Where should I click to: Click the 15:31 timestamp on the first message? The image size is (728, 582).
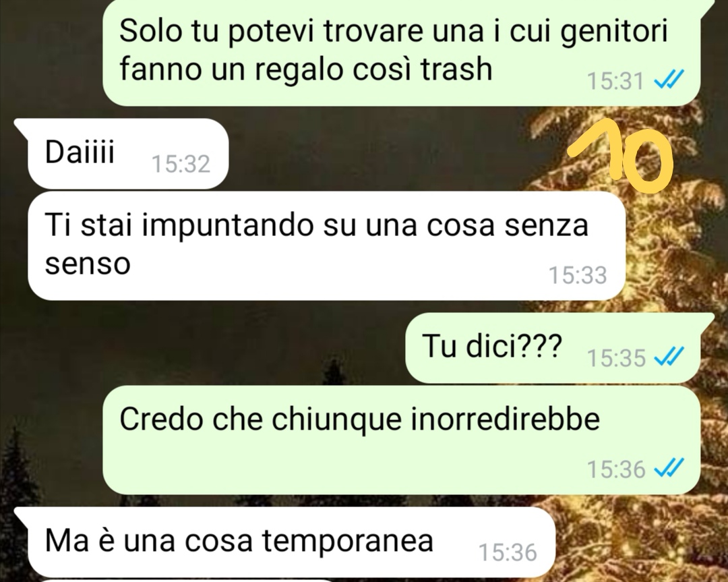pyautogui.click(x=615, y=81)
